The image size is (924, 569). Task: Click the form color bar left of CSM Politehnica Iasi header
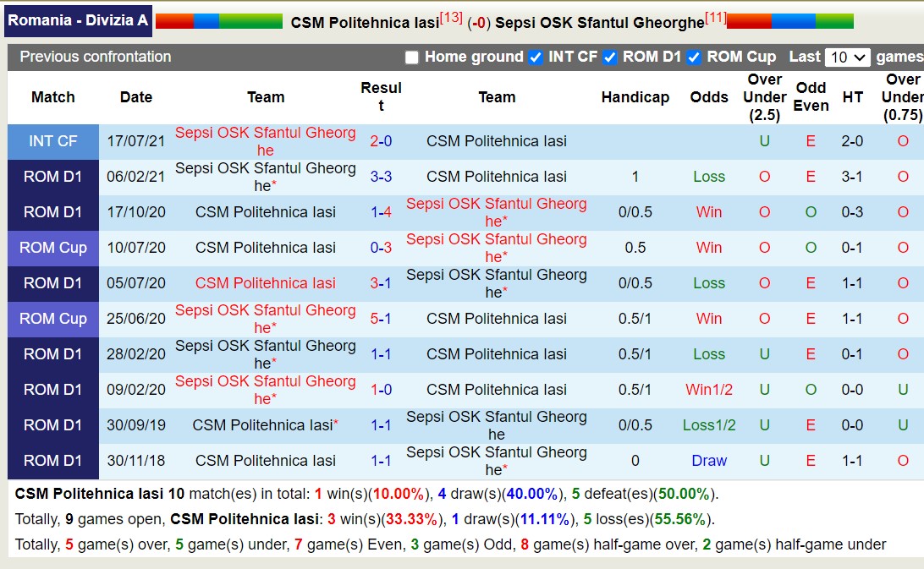coord(219,21)
